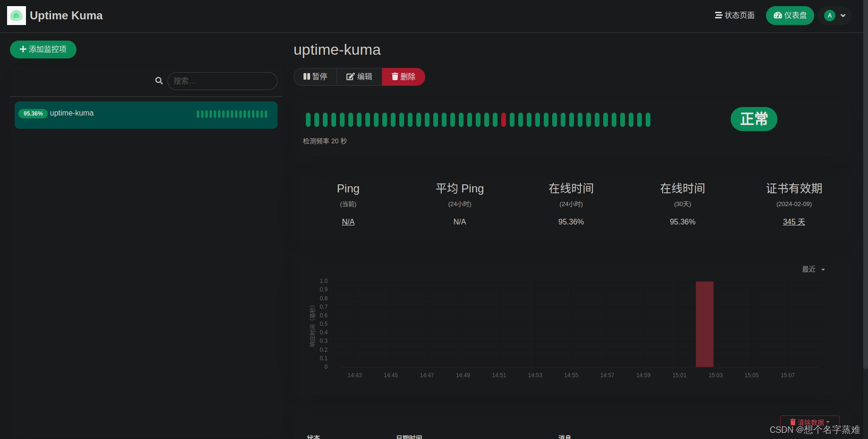
Task: Click the sidebar heartbeat bar of uptime-kuma
Action: click(232, 114)
